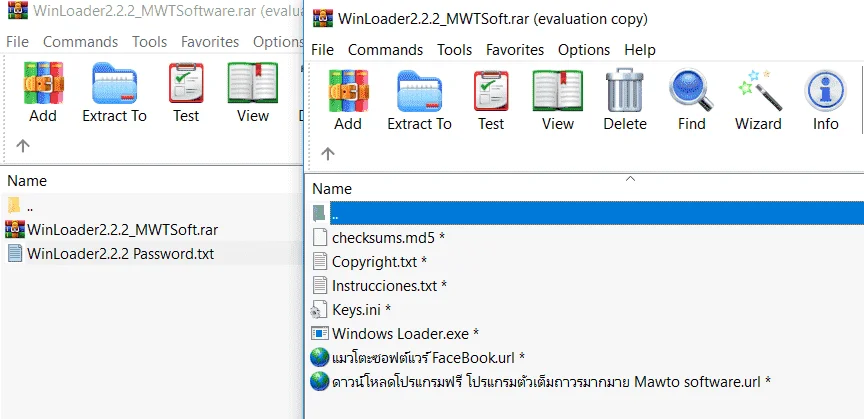Select the Keys.ini gear file icon
Screen dimensions: 864x419
pos(319,309)
